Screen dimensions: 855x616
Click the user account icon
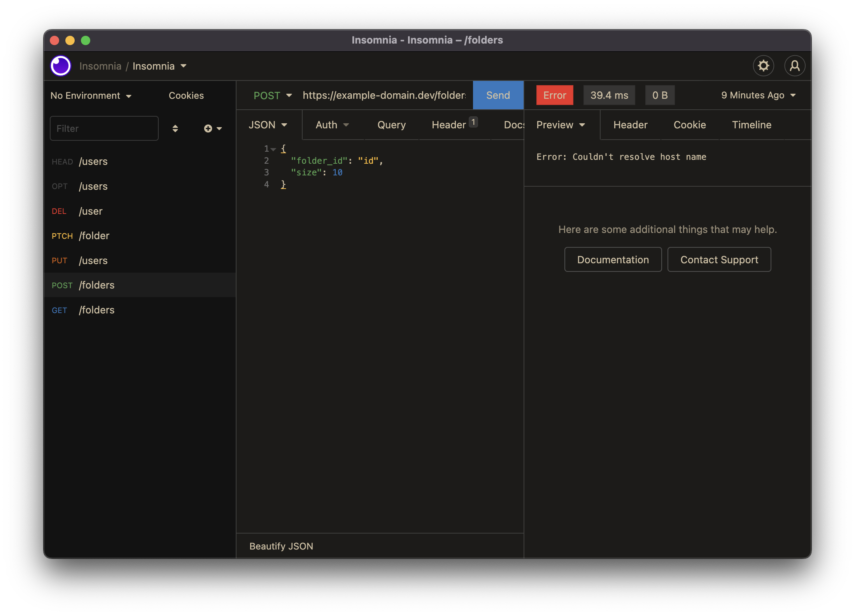794,66
